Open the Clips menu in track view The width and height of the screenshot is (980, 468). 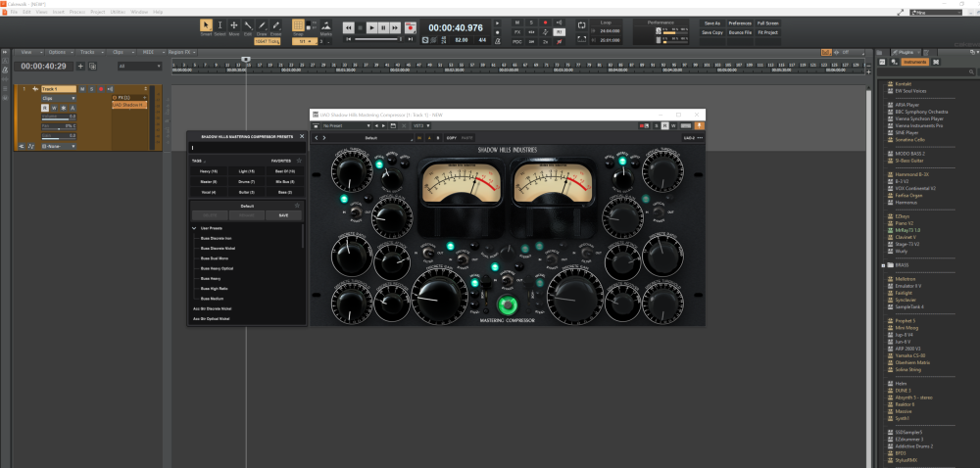[120, 52]
